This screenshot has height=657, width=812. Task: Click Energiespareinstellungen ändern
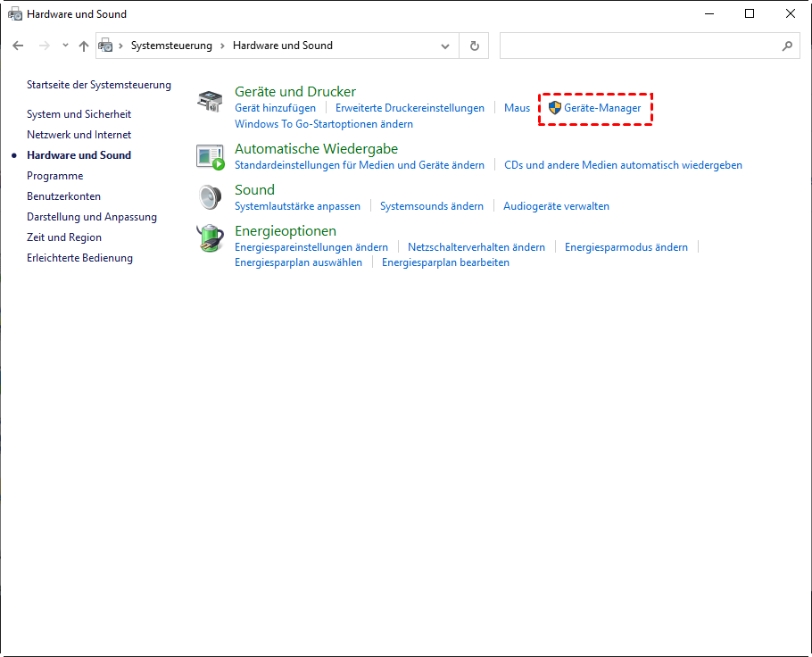311,247
